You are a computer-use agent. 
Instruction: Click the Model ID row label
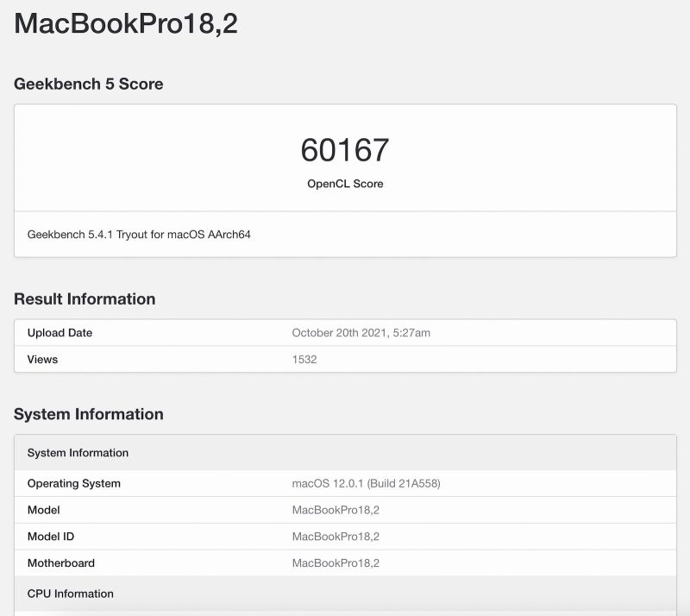(53, 536)
